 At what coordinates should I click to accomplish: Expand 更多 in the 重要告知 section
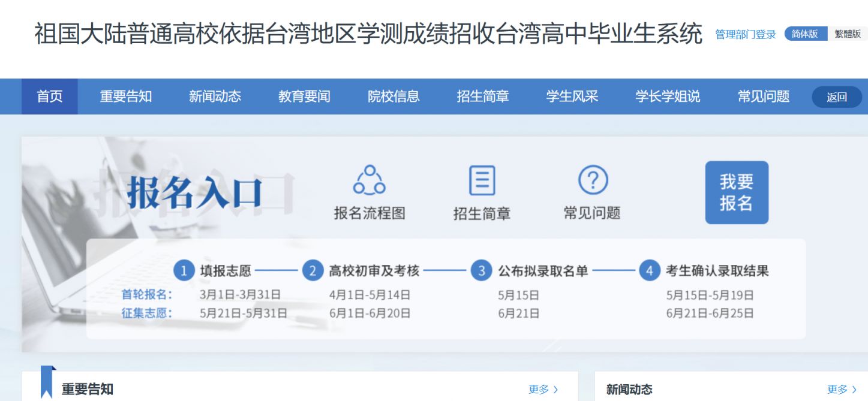tap(543, 390)
